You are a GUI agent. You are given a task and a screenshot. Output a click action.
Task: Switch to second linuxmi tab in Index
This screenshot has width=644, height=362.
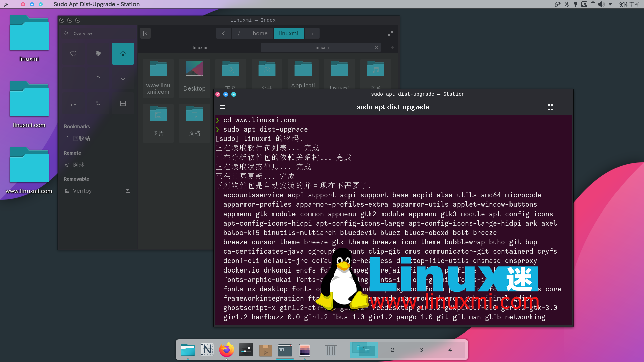click(321, 47)
